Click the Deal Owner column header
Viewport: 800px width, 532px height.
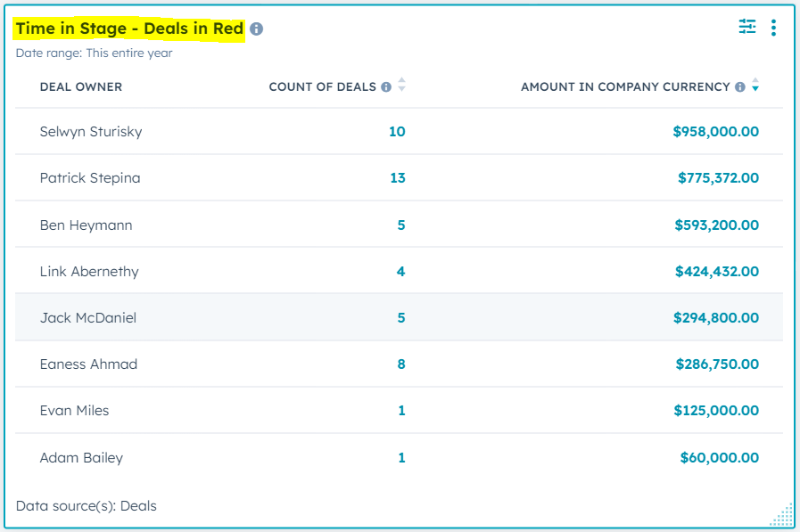coord(81,86)
